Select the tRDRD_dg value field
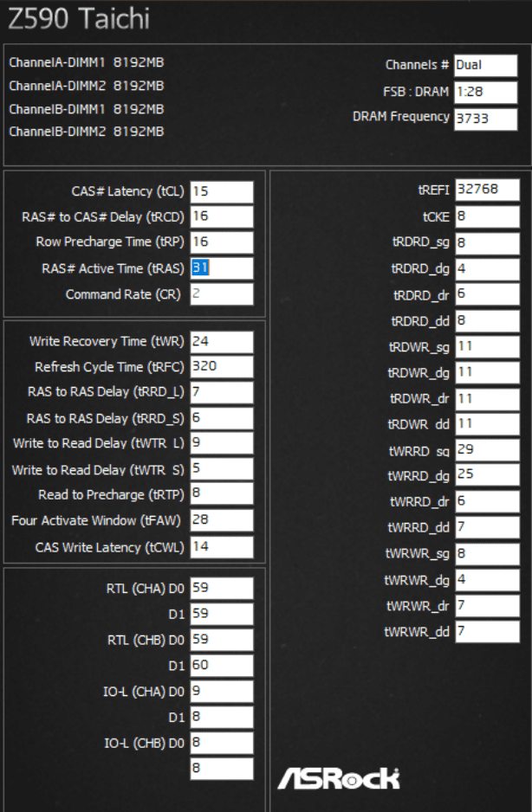Viewport: 532px width, 812px height. tap(488, 269)
